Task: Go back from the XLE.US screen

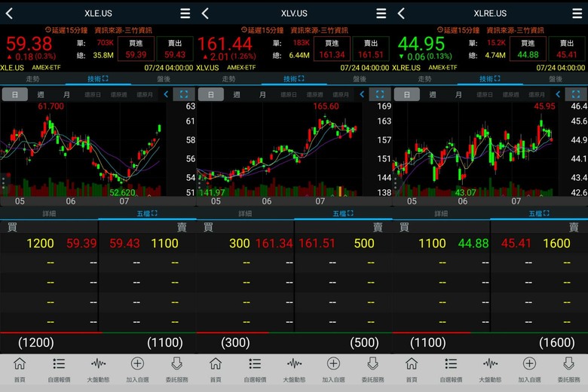Action: (x=9, y=14)
